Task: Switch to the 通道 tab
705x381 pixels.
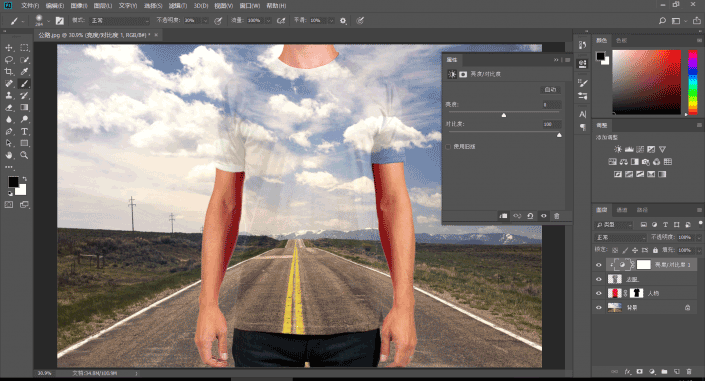Action: (622, 210)
